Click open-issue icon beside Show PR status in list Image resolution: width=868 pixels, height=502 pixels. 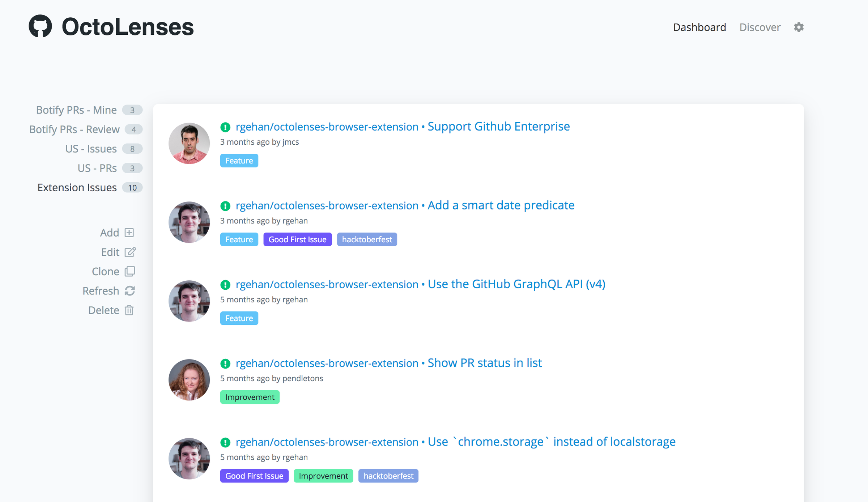tap(225, 363)
